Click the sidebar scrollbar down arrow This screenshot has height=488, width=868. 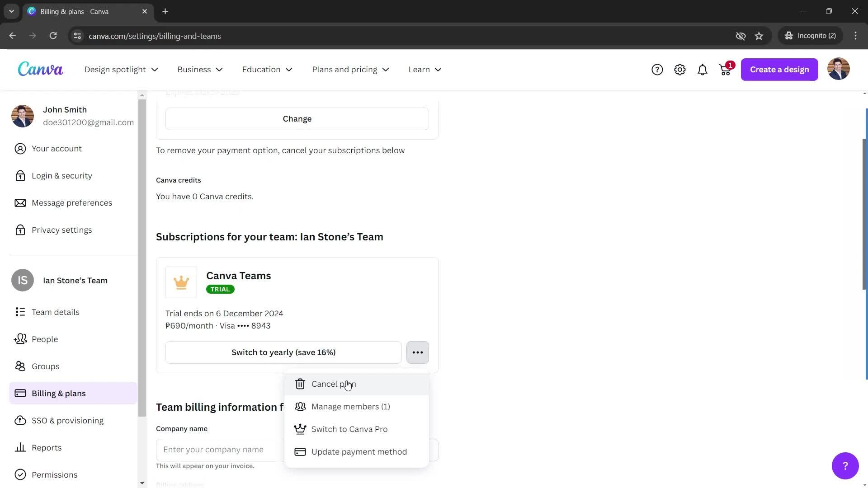click(142, 483)
